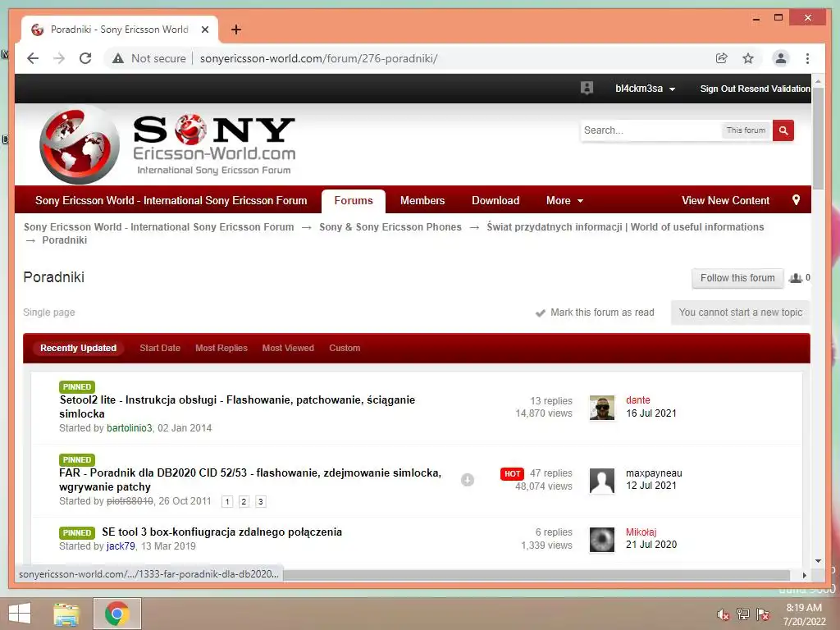Click the network tray icon

[x=743, y=614]
